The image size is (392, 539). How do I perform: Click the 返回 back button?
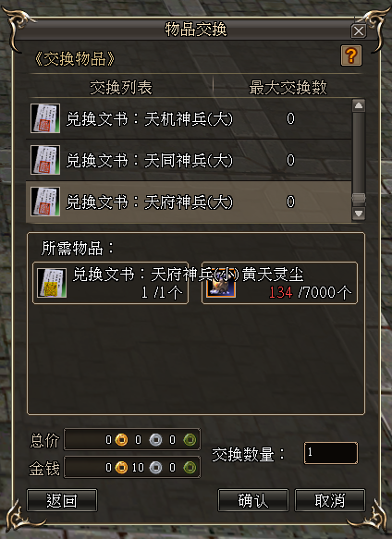(x=62, y=500)
